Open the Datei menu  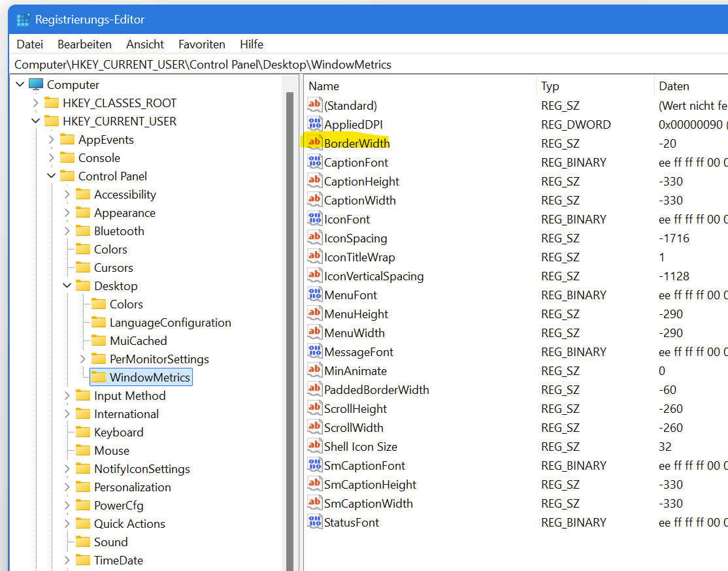pyautogui.click(x=29, y=44)
